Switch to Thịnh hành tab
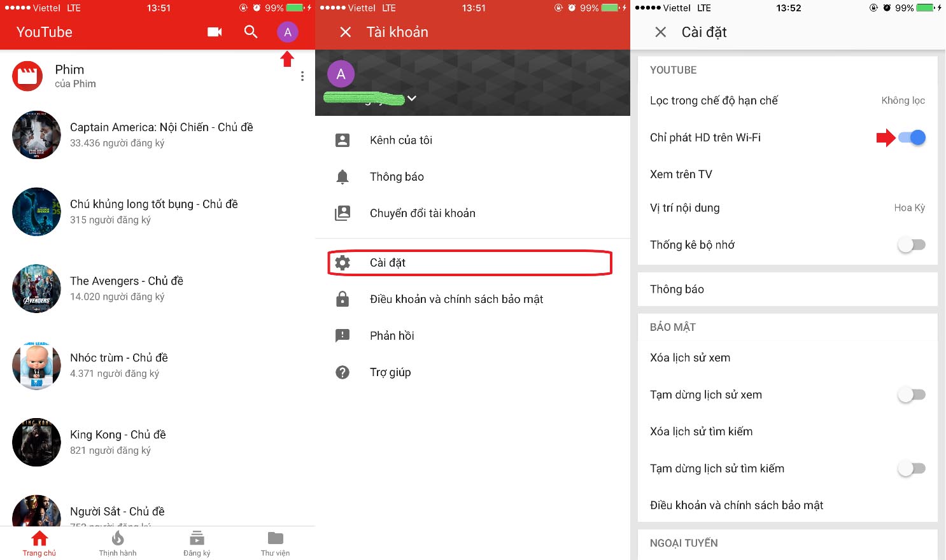The width and height of the screenshot is (946, 560). [118, 543]
